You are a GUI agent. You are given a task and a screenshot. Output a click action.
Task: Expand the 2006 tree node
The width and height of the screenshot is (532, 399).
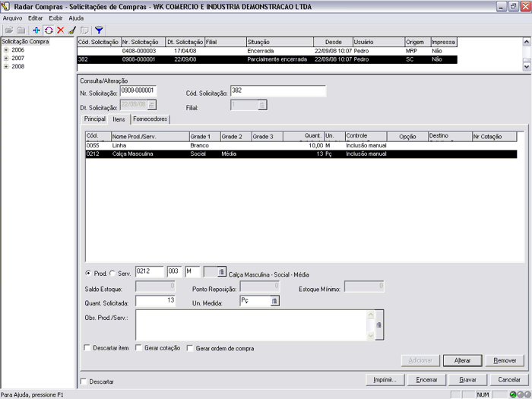point(6,49)
